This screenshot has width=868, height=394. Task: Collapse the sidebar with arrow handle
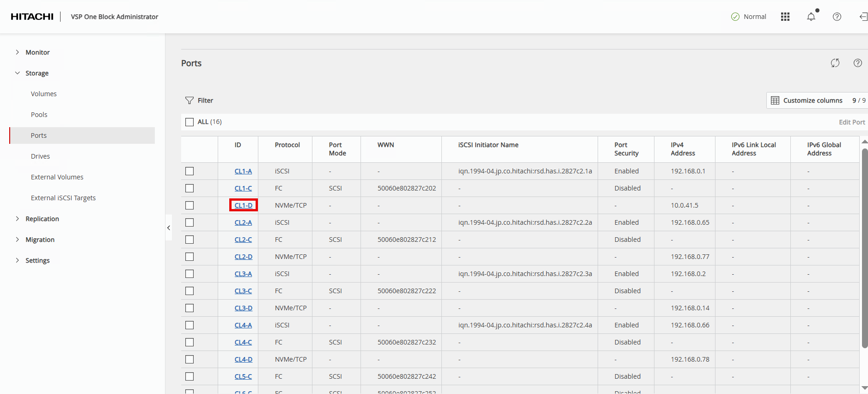169,228
